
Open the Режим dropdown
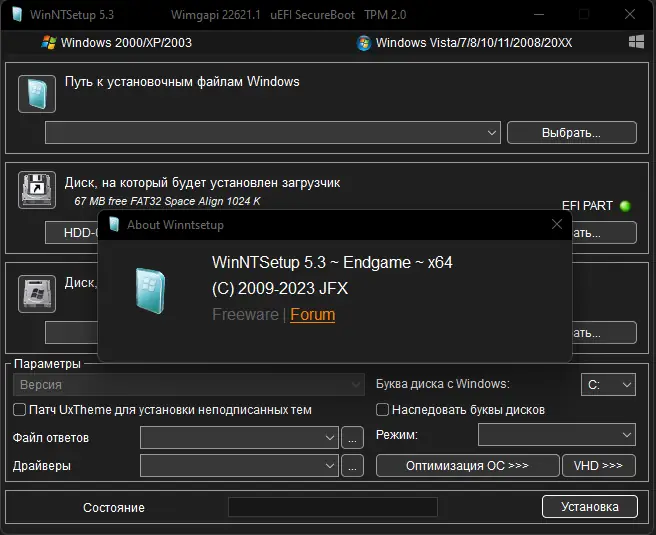coord(557,435)
